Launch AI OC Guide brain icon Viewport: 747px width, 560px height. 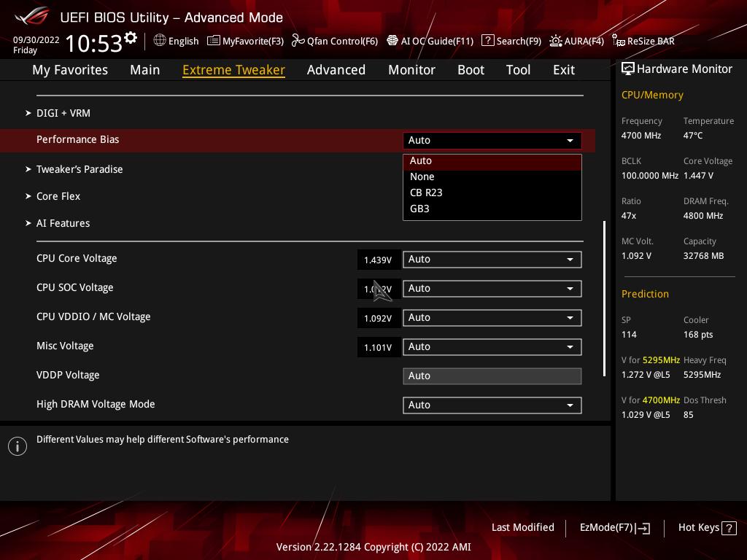click(392, 41)
